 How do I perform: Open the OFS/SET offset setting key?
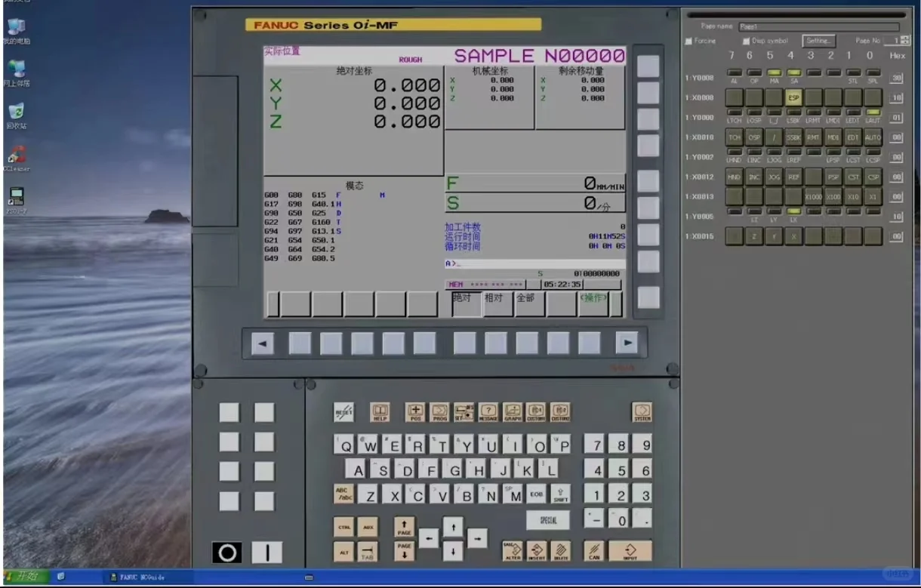pos(464,412)
